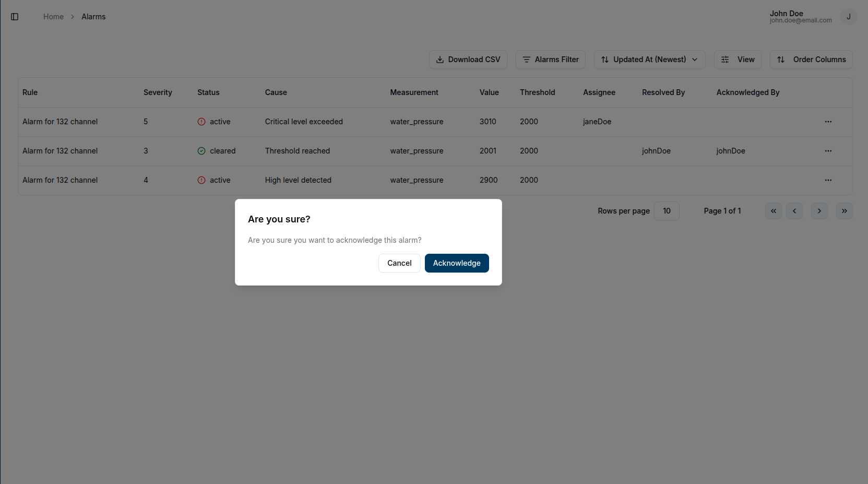Jump to last page using double-arrow icon

click(x=844, y=211)
